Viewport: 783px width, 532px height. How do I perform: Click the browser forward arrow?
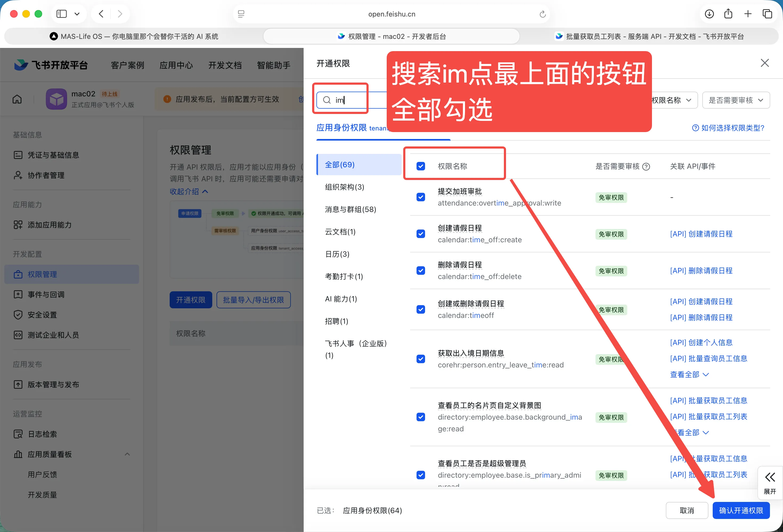pos(120,14)
